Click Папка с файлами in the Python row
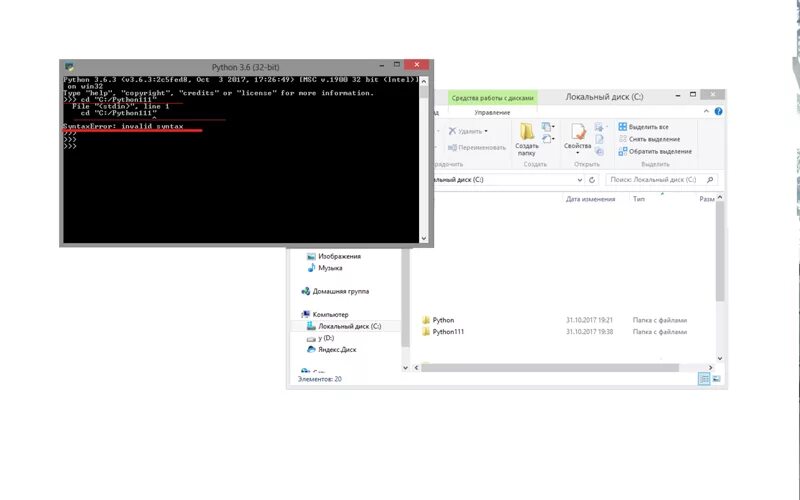 coord(660,320)
